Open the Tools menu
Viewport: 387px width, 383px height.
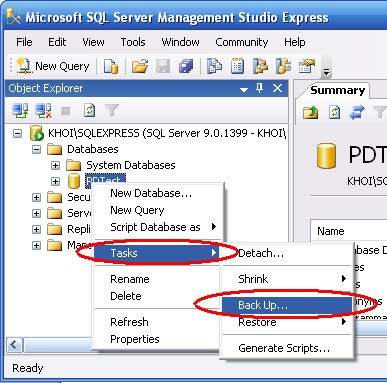(133, 42)
